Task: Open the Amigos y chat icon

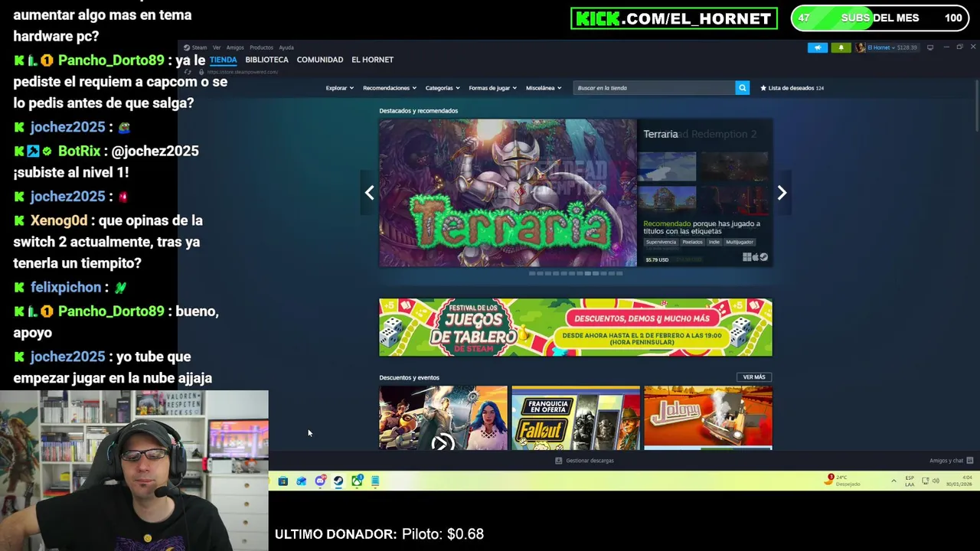Action: pyautogui.click(x=969, y=461)
